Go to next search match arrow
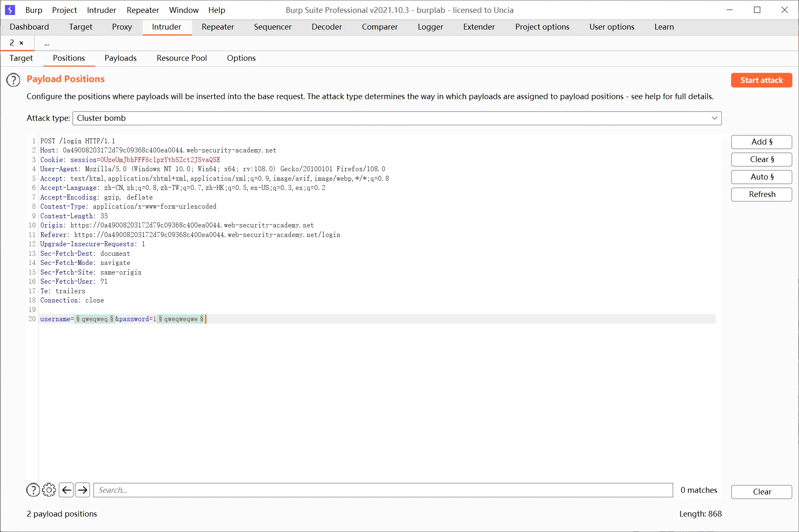 pos(82,490)
